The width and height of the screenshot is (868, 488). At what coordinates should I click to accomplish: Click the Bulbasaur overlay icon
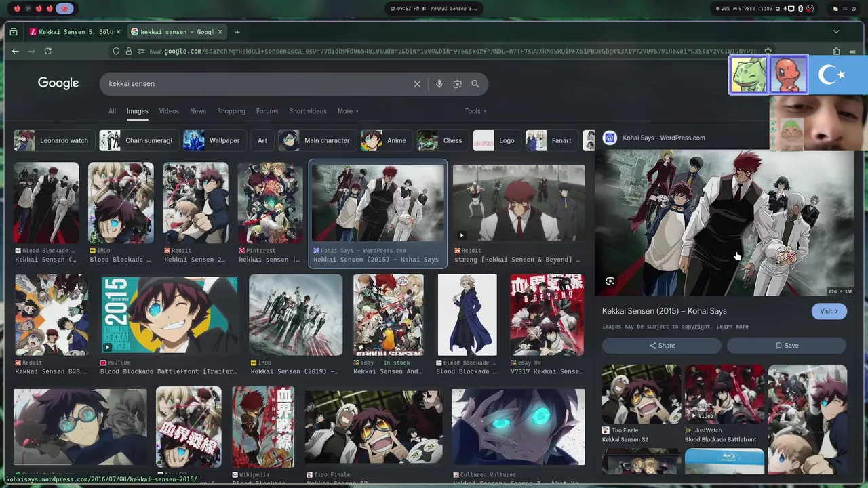tap(749, 75)
